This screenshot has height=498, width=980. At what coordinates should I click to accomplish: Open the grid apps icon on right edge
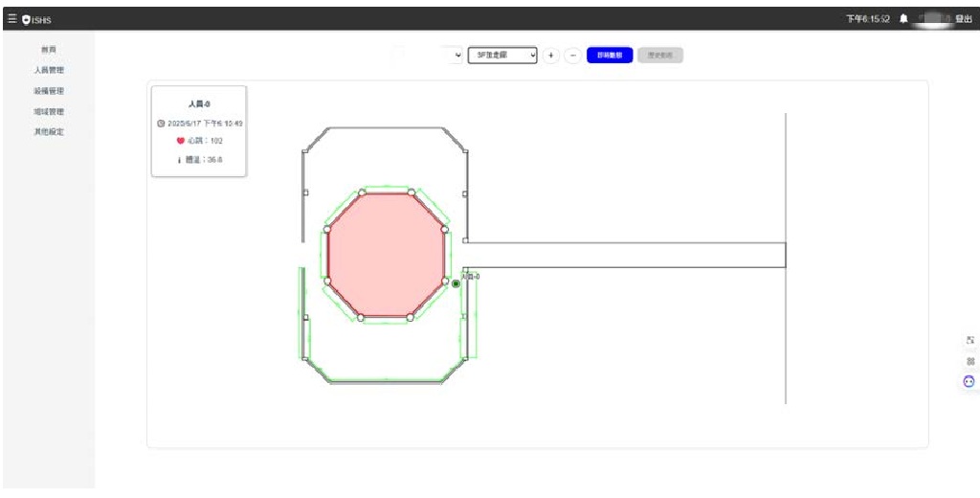coord(969,361)
